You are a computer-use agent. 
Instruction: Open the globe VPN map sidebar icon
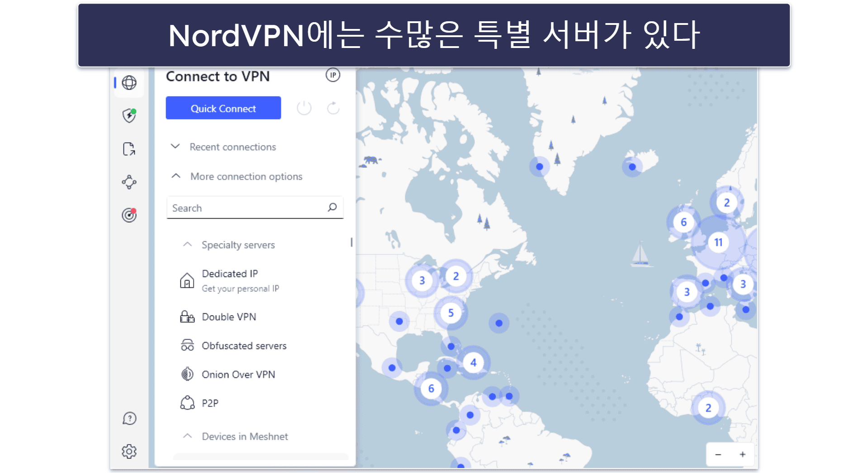click(129, 83)
